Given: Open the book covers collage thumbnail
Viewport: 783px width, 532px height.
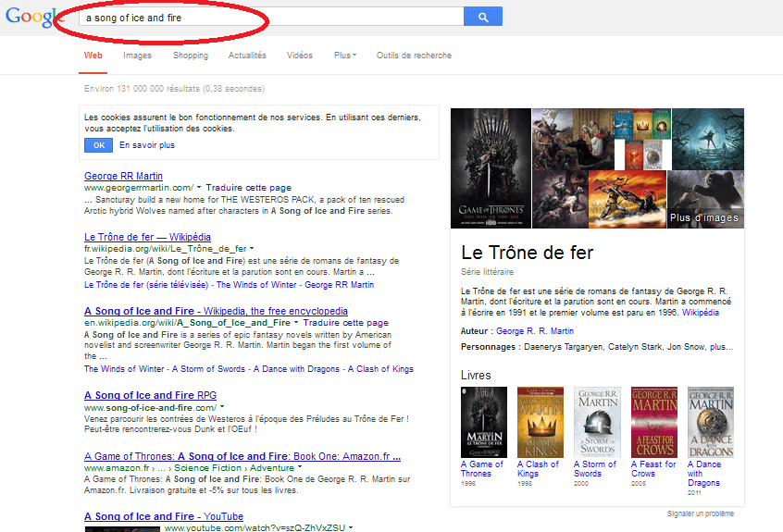Looking at the screenshot, I should pyautogui.click(x=642, y=139).
